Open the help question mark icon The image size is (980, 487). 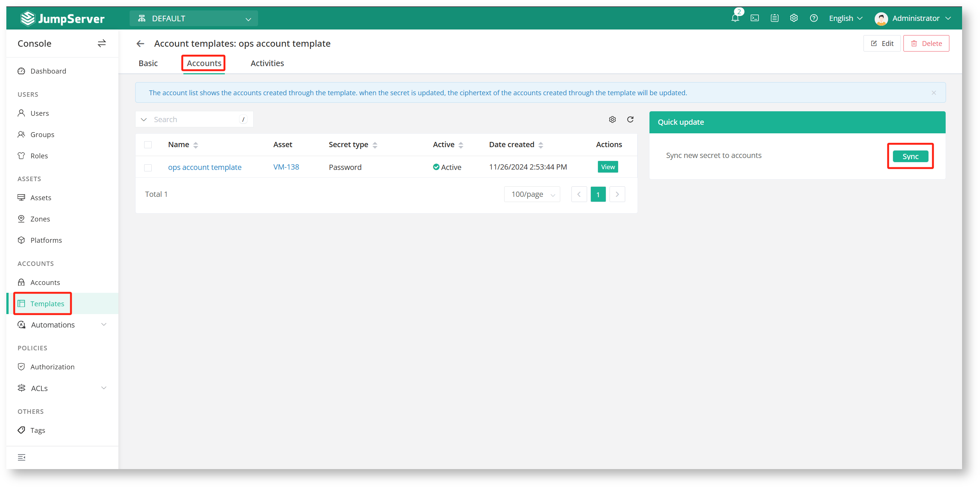pyautogui.click(x=814, y=18)
